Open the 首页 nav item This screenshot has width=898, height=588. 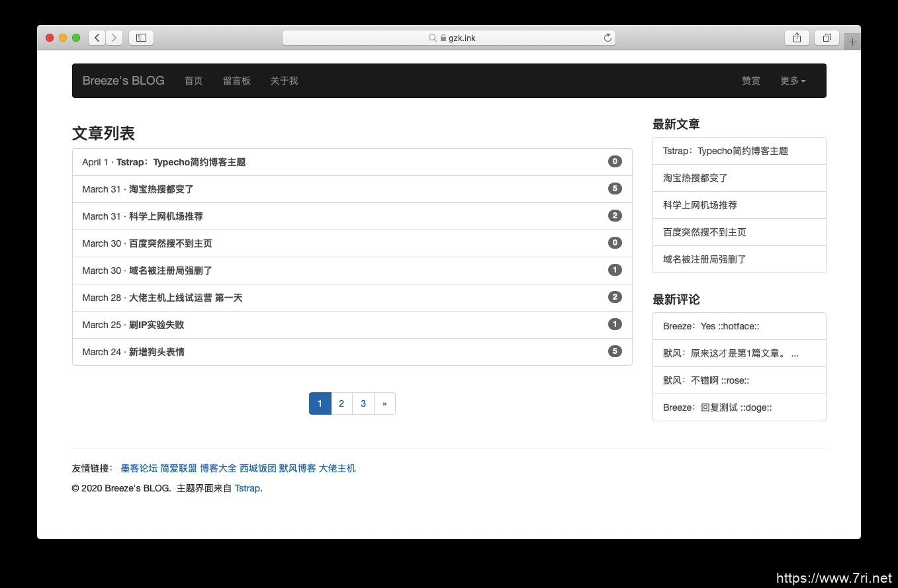click(194, 81)
